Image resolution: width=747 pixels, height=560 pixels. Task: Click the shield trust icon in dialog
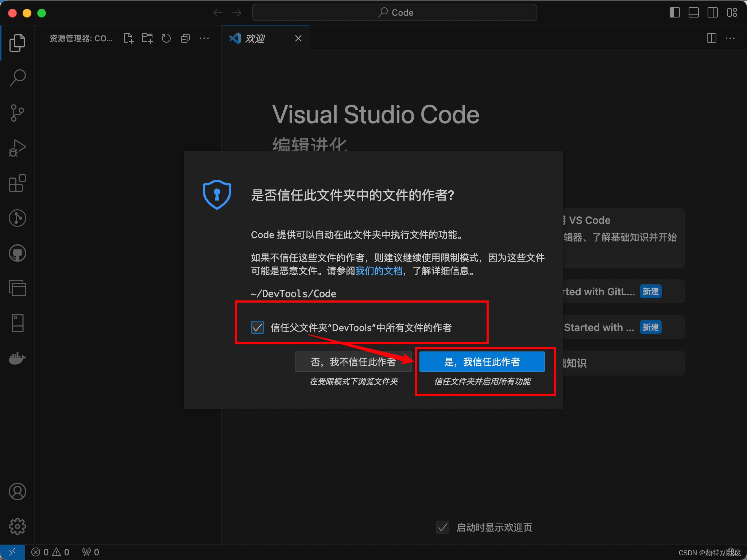pyautogui.click(x=217, y=195)
